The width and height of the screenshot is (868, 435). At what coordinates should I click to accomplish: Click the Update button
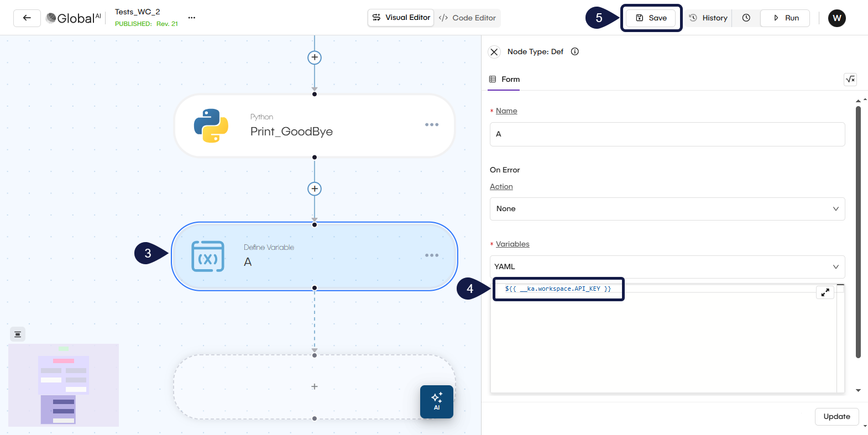coord(836,417)
